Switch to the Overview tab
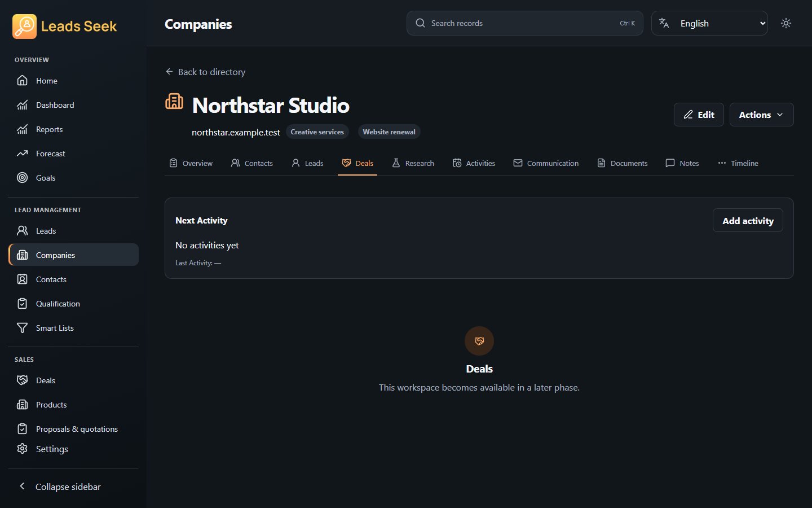812x508 pixels. 191,163
